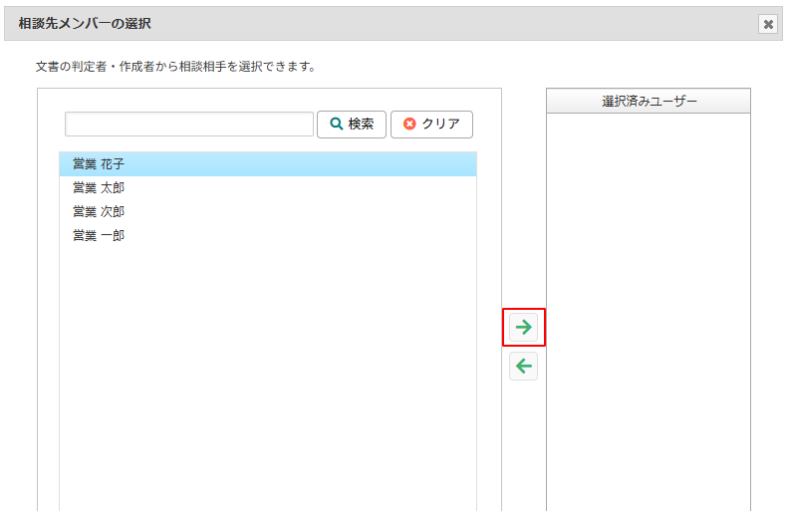Select 営業 花子 in the user list
The height and width of the screenshot is (532, 788).
[x=99, y=164]
